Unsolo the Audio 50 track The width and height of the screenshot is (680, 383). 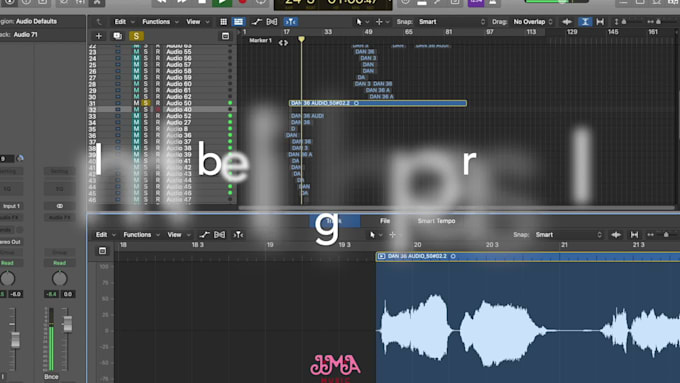click(146, 103)
